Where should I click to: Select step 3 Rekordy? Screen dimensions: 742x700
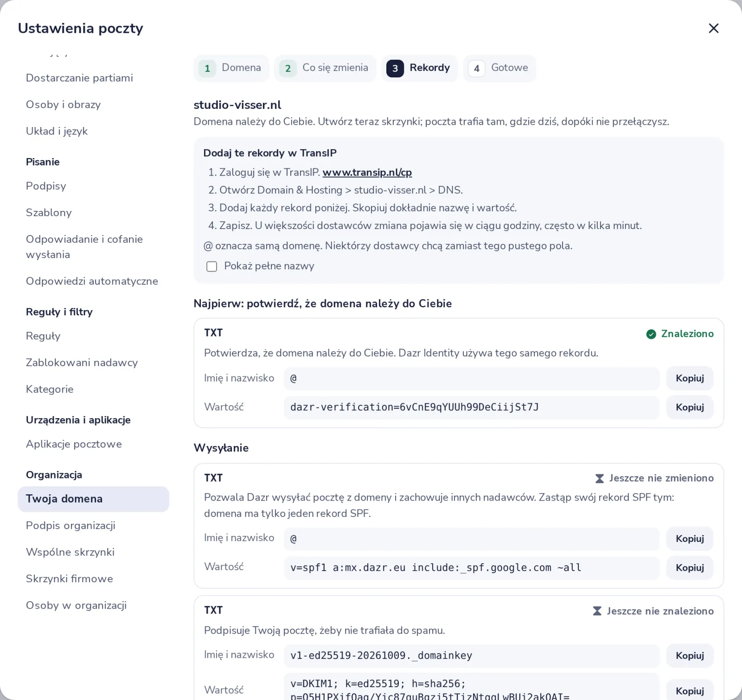pos(419,68)
